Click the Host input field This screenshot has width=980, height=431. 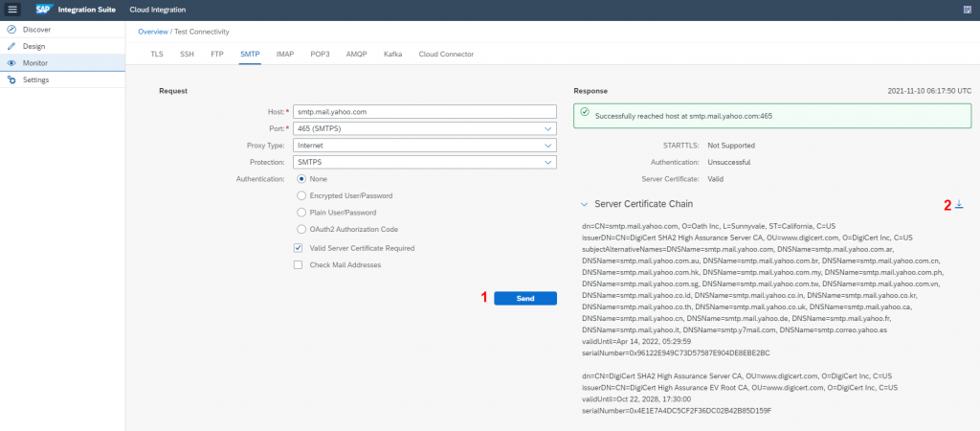click(x=425, y=111)
